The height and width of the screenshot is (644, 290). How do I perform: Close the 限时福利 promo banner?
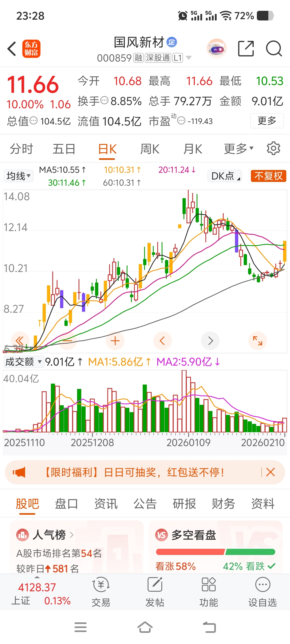tap(270, 472)
